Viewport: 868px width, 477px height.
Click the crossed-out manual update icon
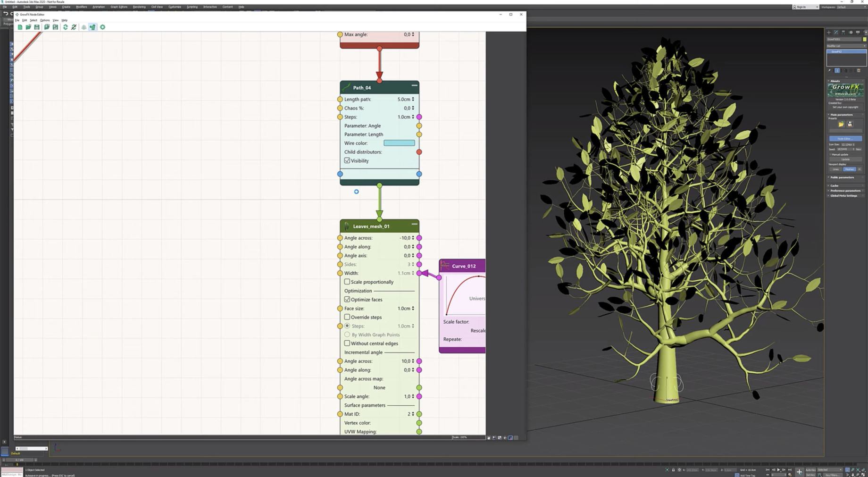tap(74, 27)
